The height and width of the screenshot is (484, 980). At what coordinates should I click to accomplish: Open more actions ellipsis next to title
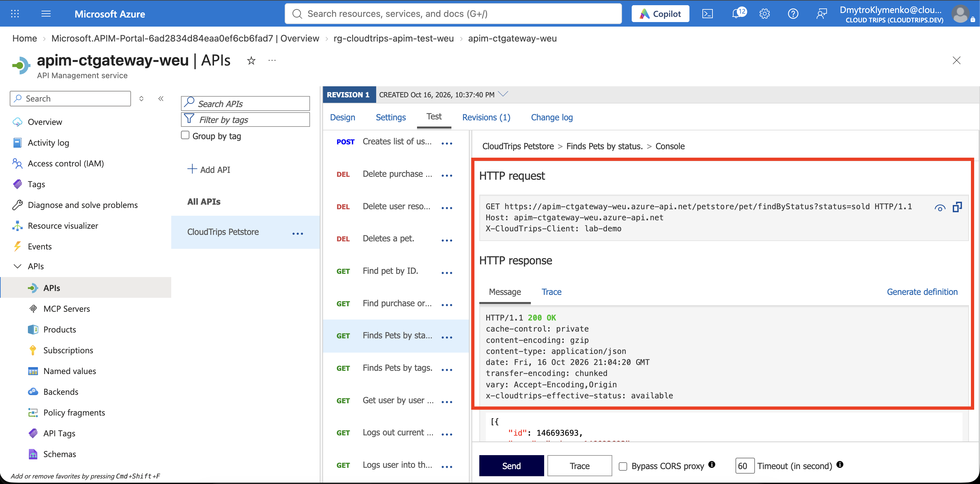coord(272,60)
